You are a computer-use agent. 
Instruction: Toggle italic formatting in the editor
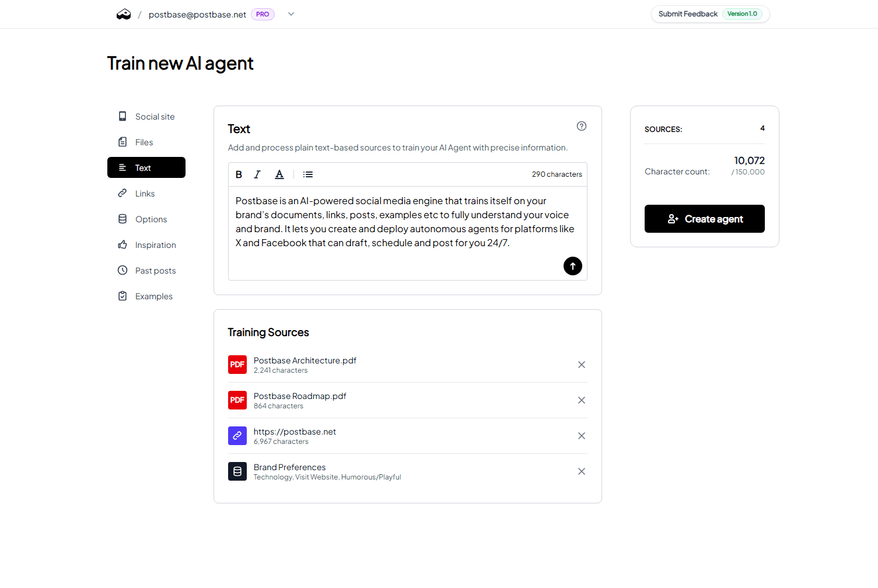[x=257, y=174]
